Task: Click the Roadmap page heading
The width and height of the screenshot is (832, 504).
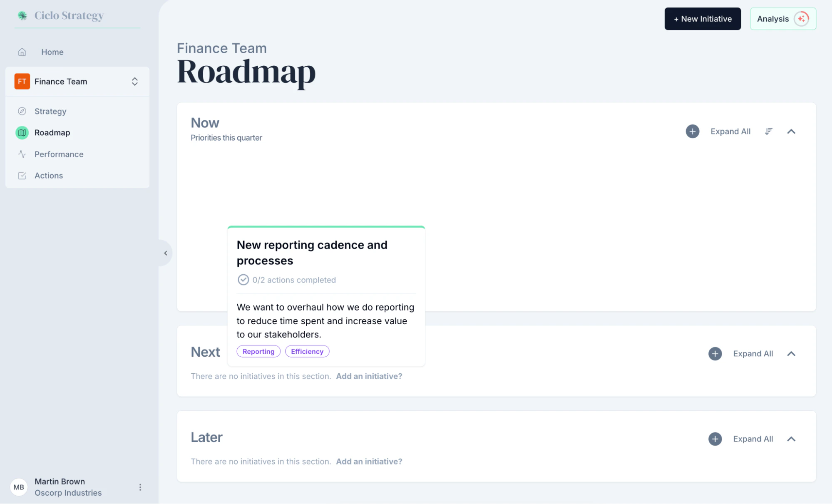Action: click(x=246, y=72)
